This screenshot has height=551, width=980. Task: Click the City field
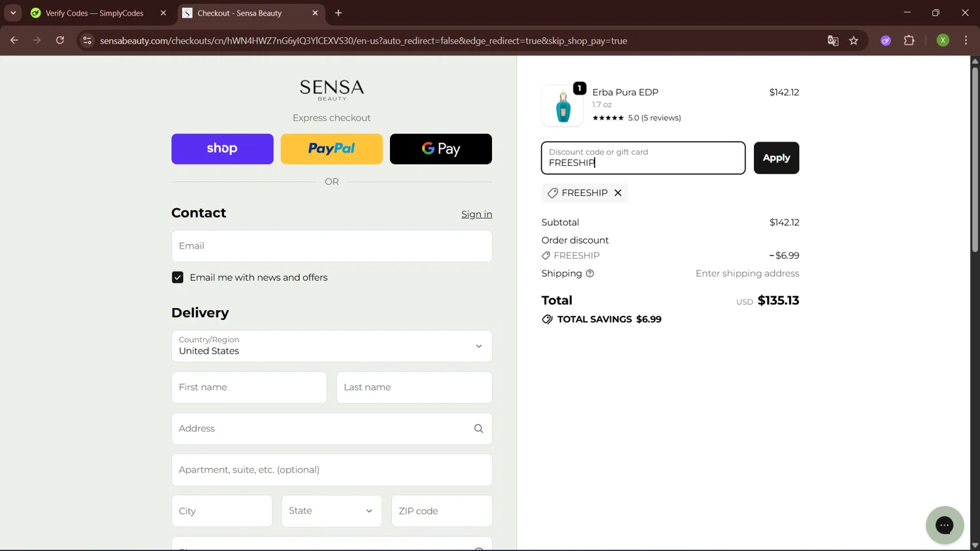[221, 511]
